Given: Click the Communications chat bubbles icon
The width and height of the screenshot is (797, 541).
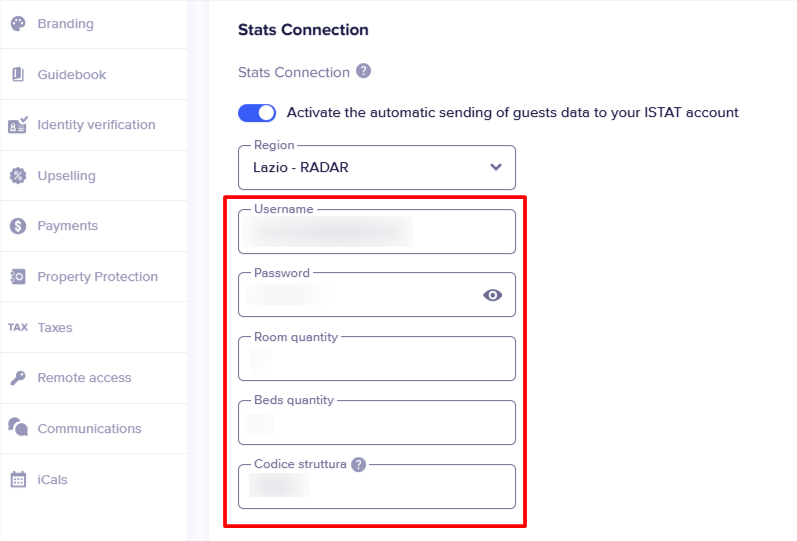Looking at the screenshot, I should click(18, 428).
